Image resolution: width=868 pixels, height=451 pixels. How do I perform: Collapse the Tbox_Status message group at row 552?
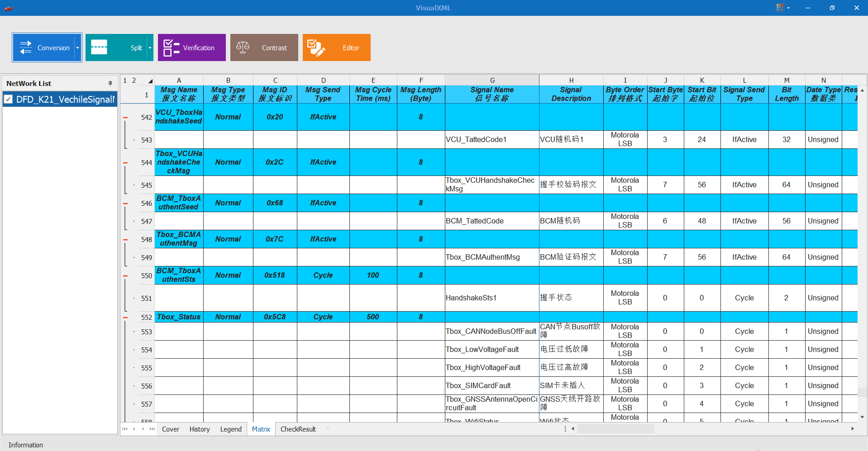[125, 318]
